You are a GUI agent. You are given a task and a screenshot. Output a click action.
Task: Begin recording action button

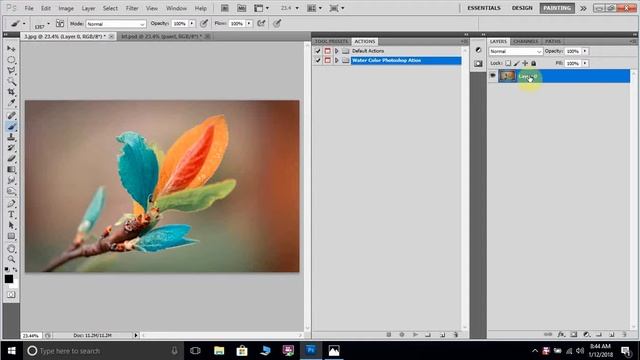[x=402, y=335]
